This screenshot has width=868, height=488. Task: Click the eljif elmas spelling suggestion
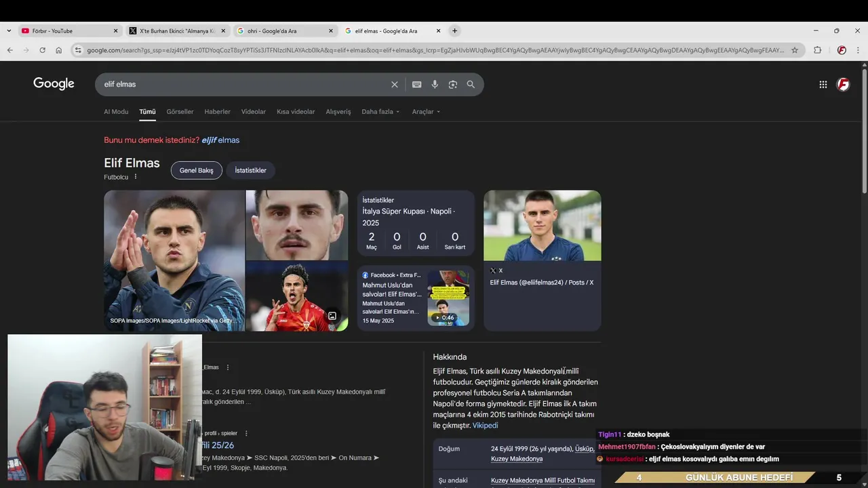(x=220, y=140)
